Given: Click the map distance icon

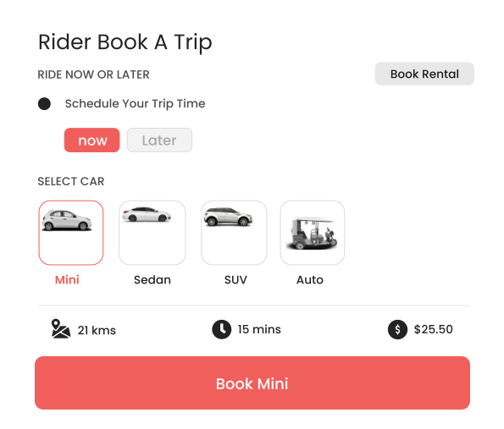Looking at the screenshot, I should 61,329.
